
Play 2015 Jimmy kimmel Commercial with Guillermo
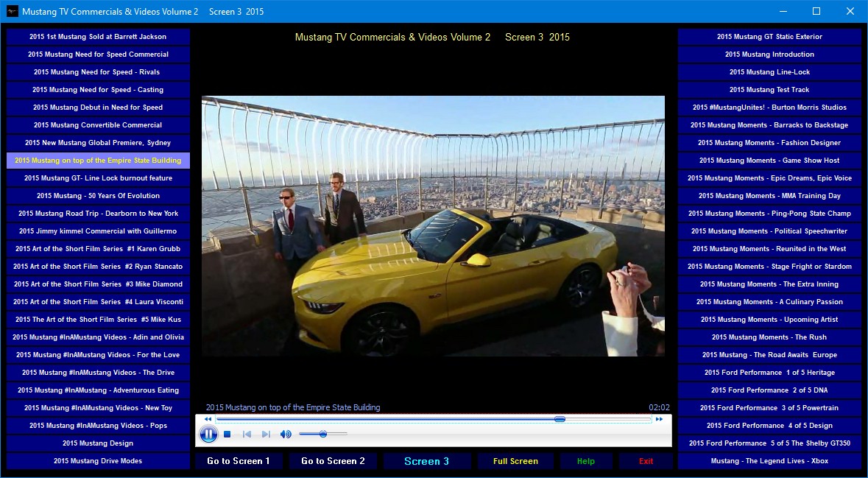click(98, 231)
